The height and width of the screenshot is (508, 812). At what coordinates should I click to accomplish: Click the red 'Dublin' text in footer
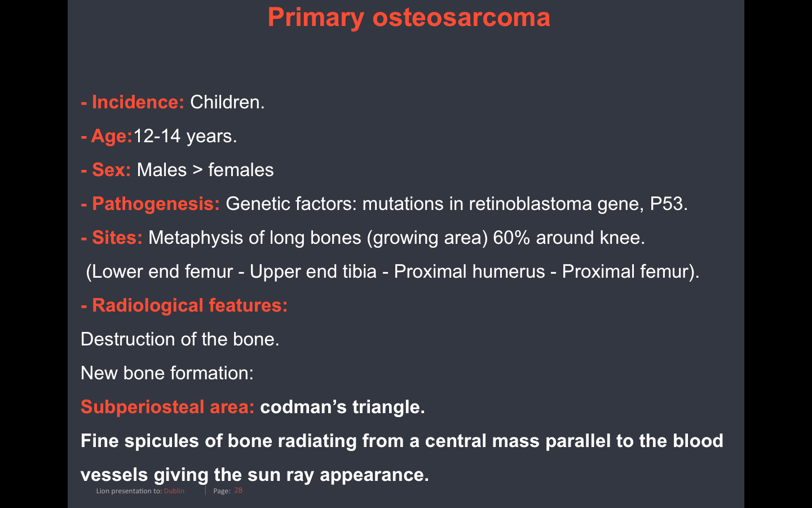click(174, 491)
